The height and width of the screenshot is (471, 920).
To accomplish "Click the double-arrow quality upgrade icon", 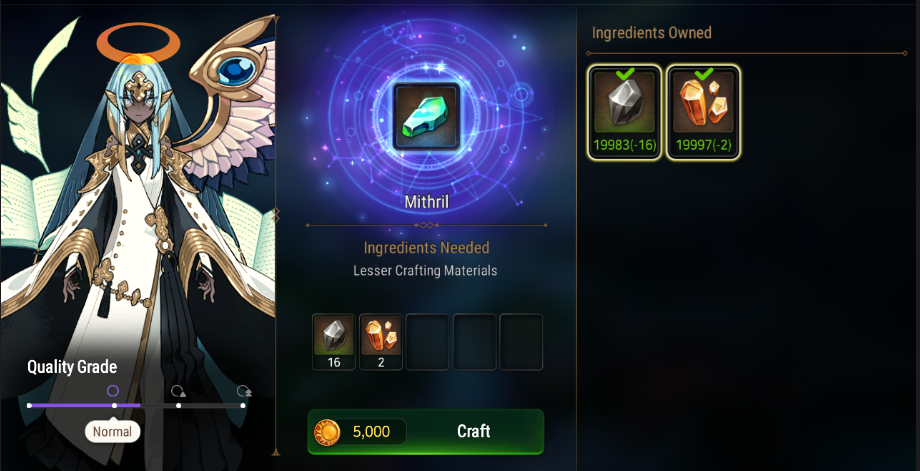I will tap(243, 391).
